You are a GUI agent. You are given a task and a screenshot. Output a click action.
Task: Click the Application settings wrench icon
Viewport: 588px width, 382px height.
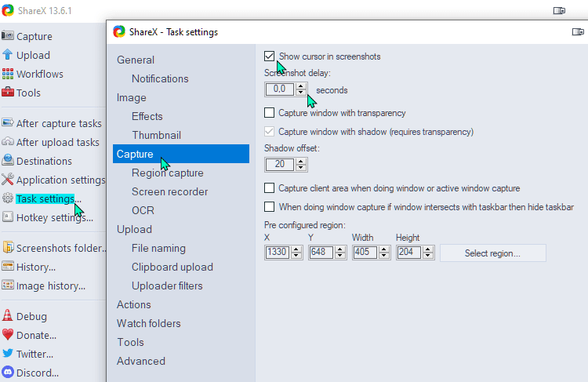pyautogui.click(x=8, y=180)
